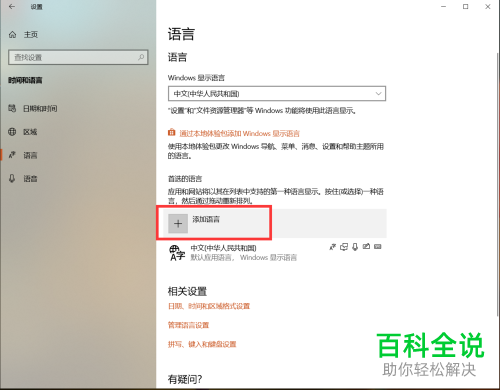Viewport: 500px width, 390px height.
Task: Maximize the settings window
Action: (x=466, y=7)
